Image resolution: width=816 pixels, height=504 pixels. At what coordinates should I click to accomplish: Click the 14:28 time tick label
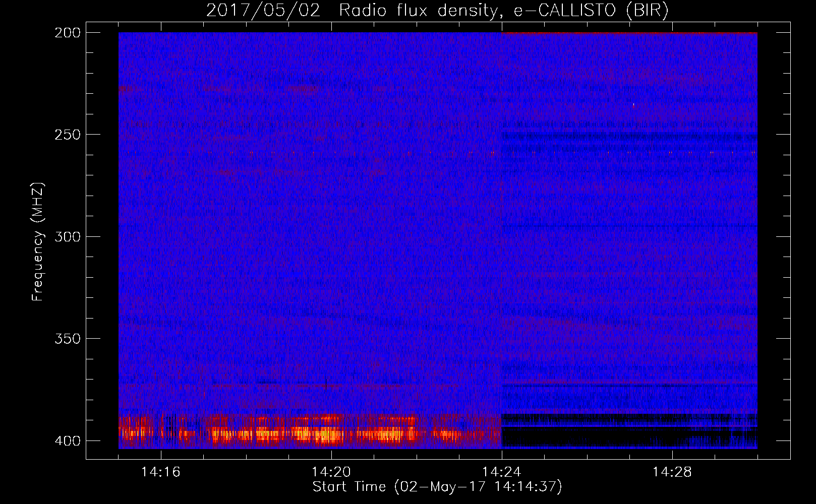(672, 472)
